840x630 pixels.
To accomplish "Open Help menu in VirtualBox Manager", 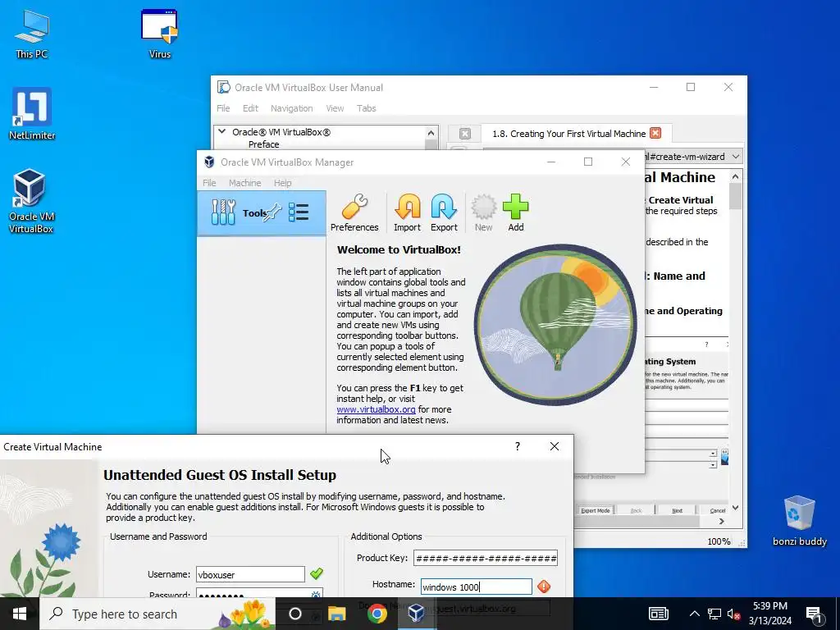I will tap(283, 183).
